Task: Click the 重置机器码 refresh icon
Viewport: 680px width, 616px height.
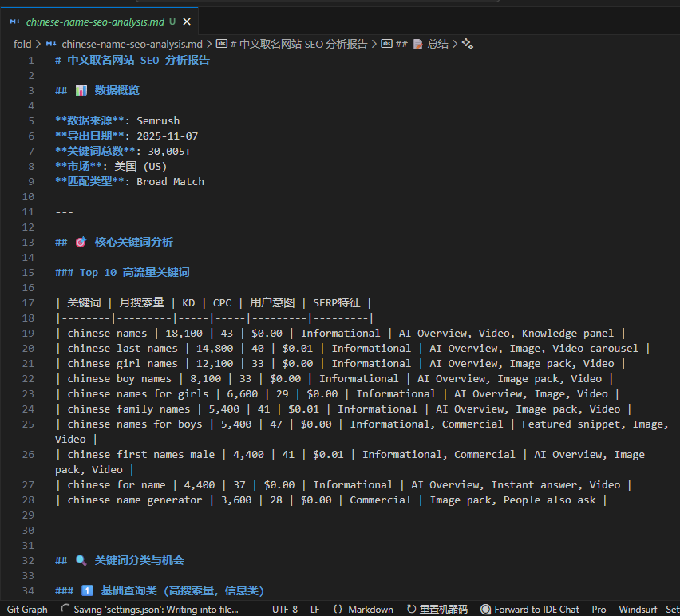Action: [412, 609]
